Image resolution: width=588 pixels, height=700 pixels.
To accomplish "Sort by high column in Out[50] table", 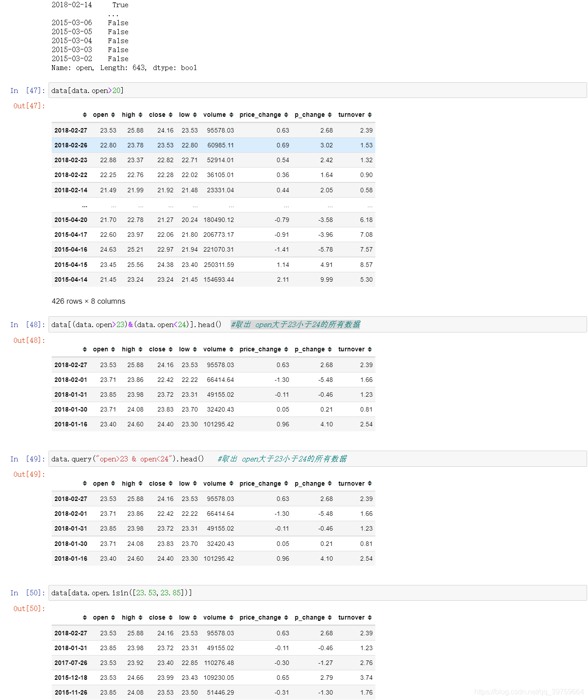I will (x=140, y=618).
